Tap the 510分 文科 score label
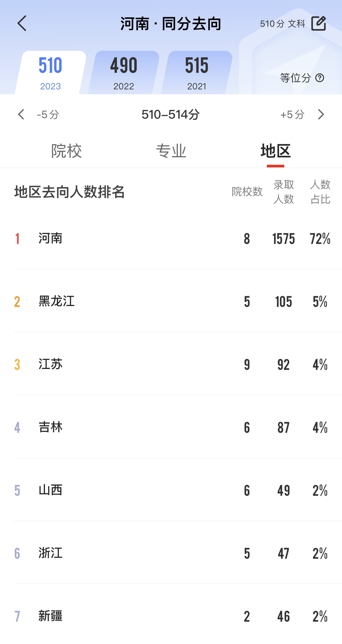This screenshot has width=342, height=644. tap(282, 23)
